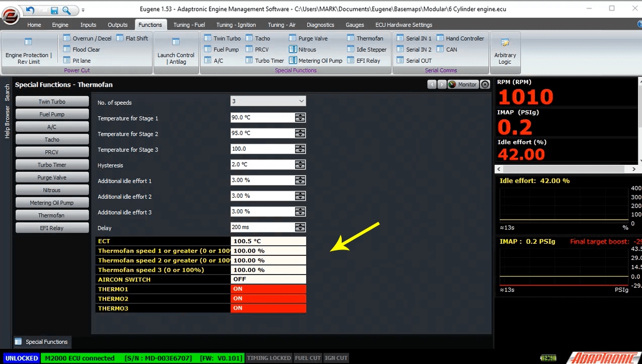642x364 pixels.
Task: Switch to the Tuning - Ignition tab
Action: pyautogui.click(x=236, y=25)
